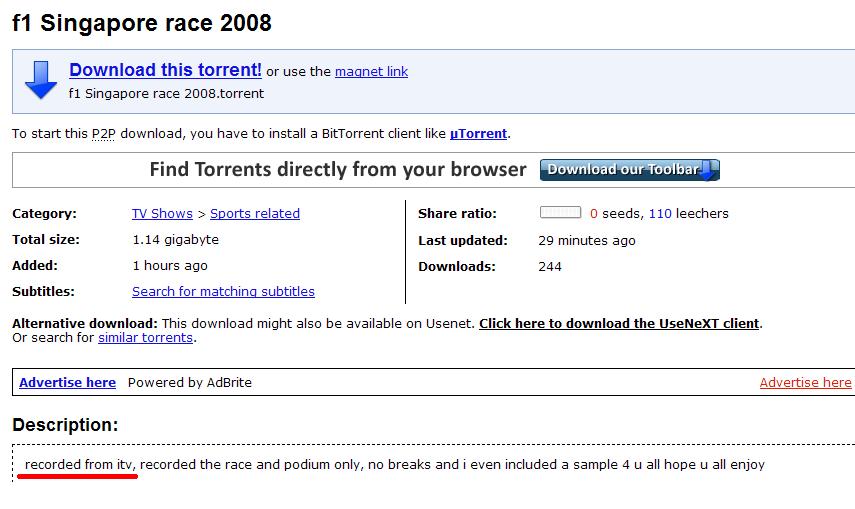The height and width of the screenshot is (509, 855).
Task: Click the "f1 Singapore race 2008" page heading
Action: pos(142,22)
